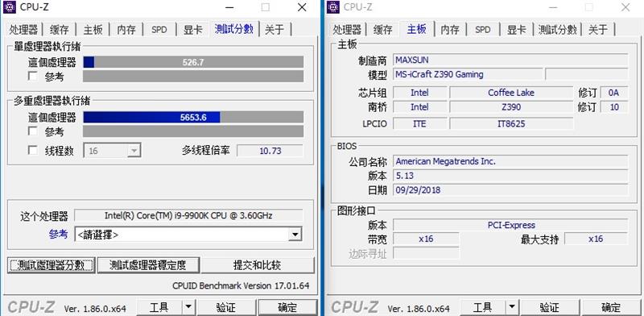Open 内存 tab in left window
This screenshot has height=316, width=644.
126,30
